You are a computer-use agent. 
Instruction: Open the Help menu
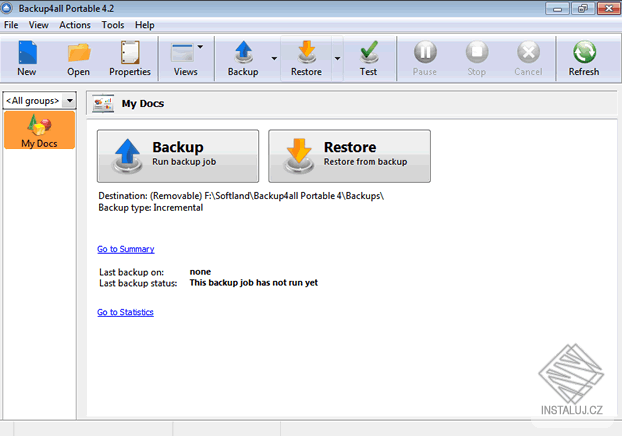pos(144,25)
